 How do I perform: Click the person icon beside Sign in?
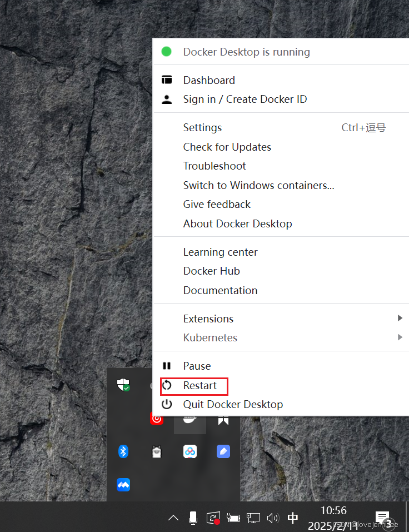[x=167, y=100]
